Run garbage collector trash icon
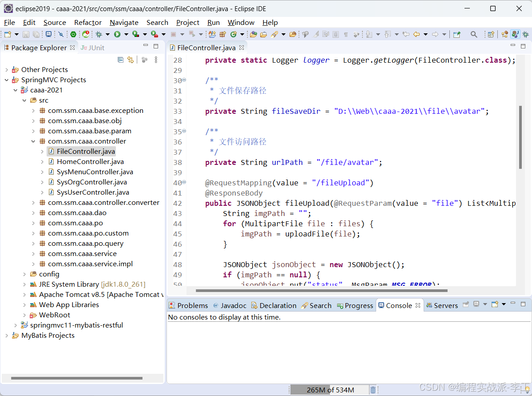 373,390
